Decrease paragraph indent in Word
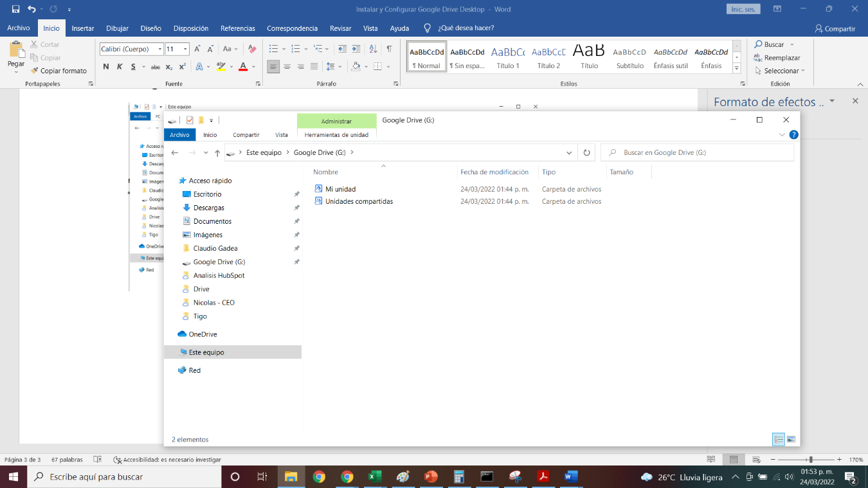 [342, 49]
